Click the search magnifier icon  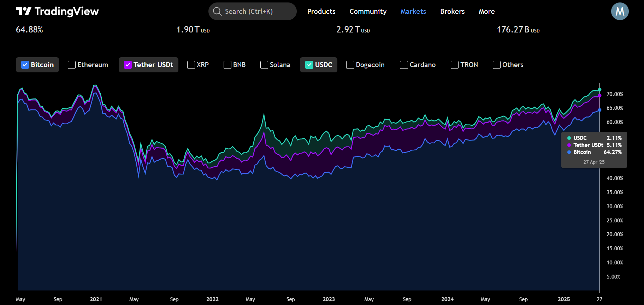pyautogui.click(x=217, y=11)
